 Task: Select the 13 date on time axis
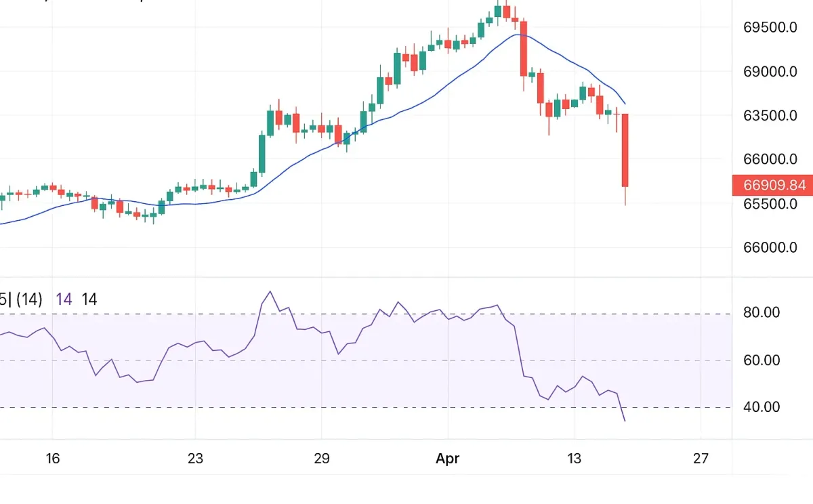pyautogui.click(x=574, y=459)
